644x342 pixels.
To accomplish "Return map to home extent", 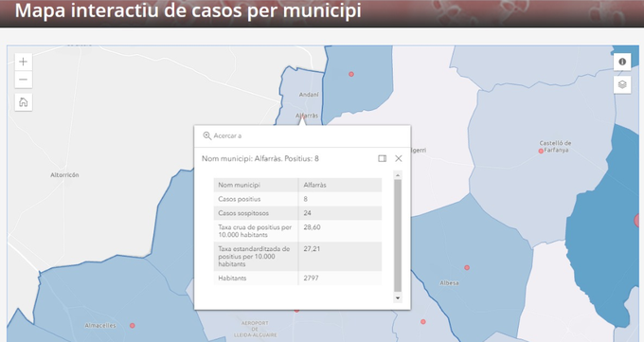I will point(24,102).
